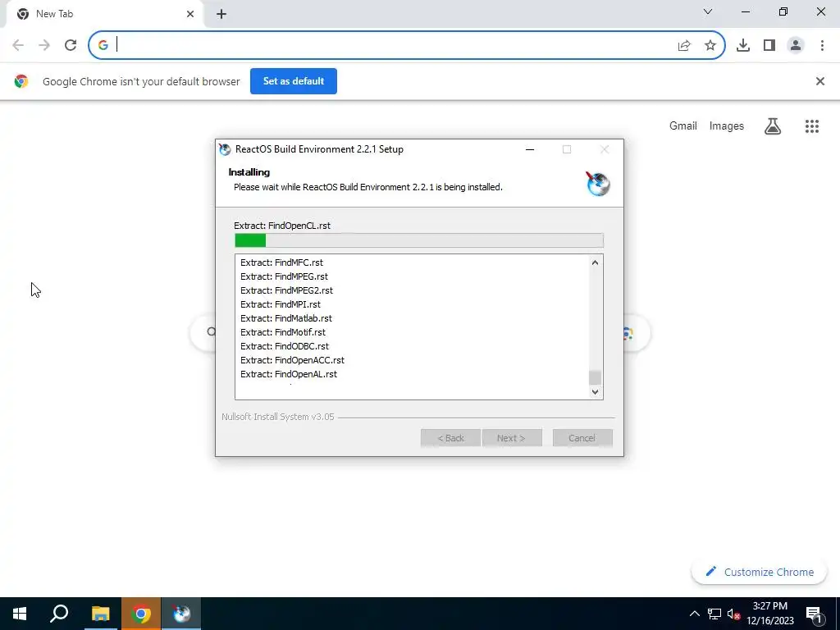840x630 pixels.
Task: Click the Chrome back navigation arrow
Action: [18, 45]
